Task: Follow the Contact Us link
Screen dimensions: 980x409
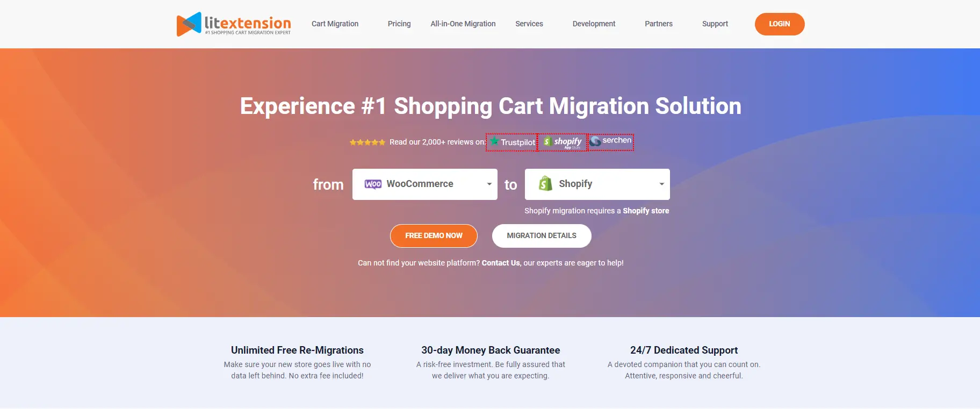Action: pyautogui.click(x=500, y=263)
